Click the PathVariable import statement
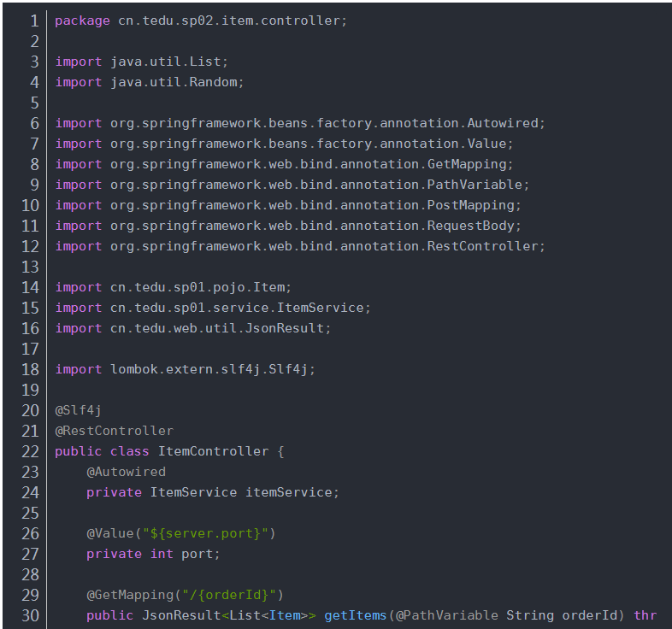Viewport: 672px width, 629px height. [x=292, y=185]
